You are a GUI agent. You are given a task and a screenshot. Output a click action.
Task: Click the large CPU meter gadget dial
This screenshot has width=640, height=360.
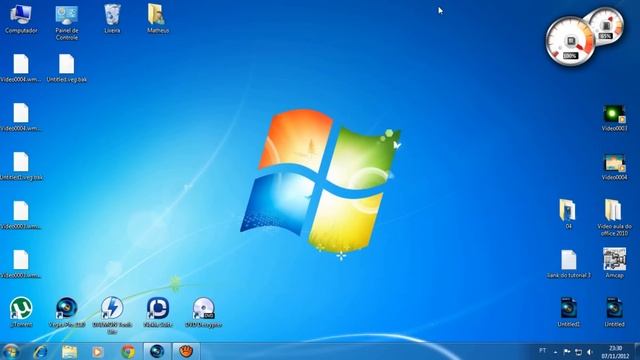pos(570,41)
